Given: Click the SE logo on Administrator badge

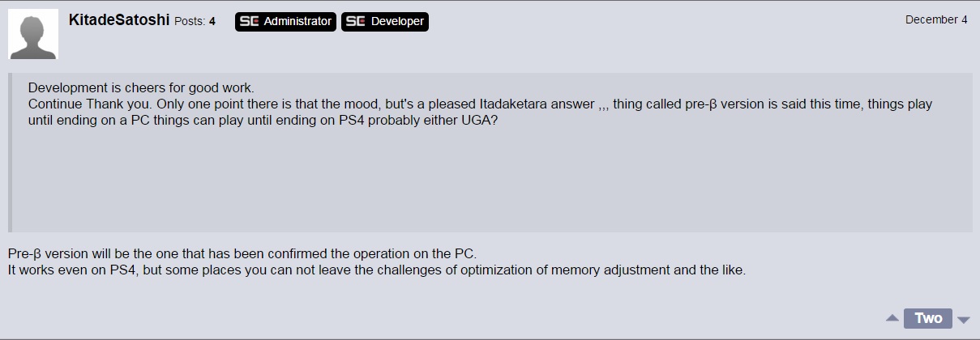Looking at the screenshot, I should point(249,22).
